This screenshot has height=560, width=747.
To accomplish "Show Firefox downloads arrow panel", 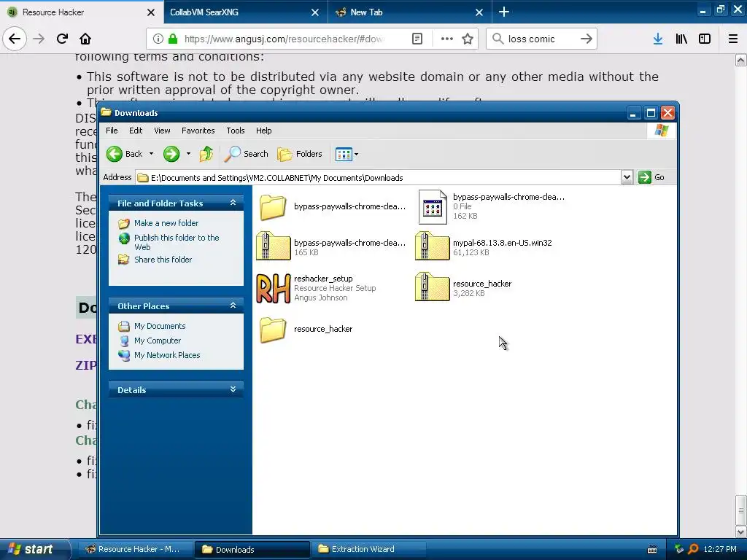I will [658, 39].
